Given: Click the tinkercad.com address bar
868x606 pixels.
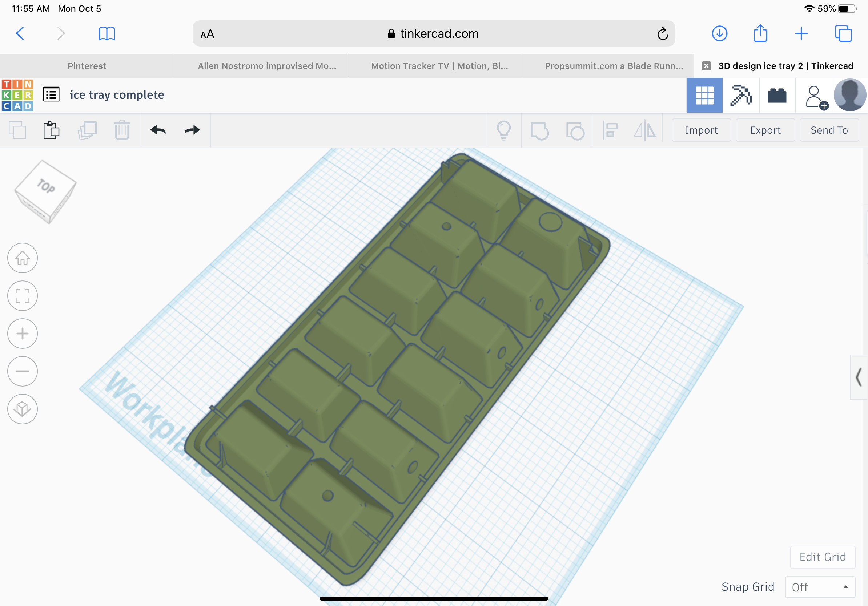Looking at the screenshot, I should point(434,34).
